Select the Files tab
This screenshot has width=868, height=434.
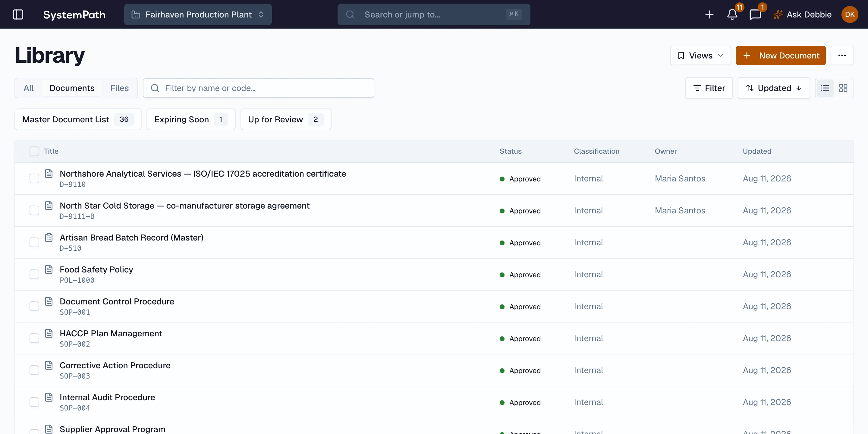tap(119, 88)
